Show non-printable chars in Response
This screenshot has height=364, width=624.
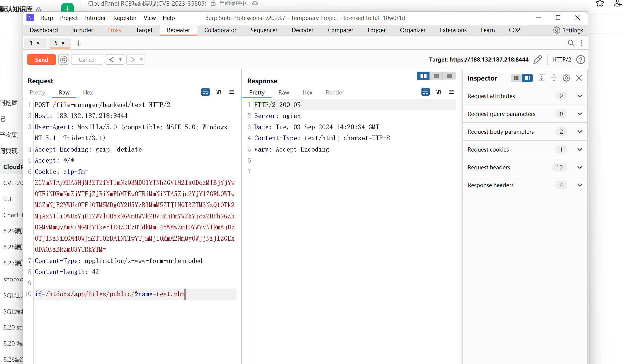[x=438, y=92]
